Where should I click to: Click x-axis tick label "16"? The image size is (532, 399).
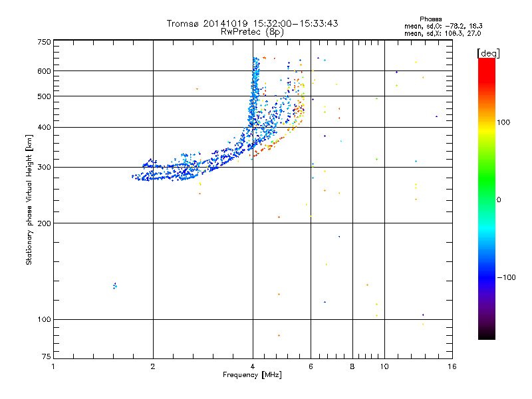[452, 366]
